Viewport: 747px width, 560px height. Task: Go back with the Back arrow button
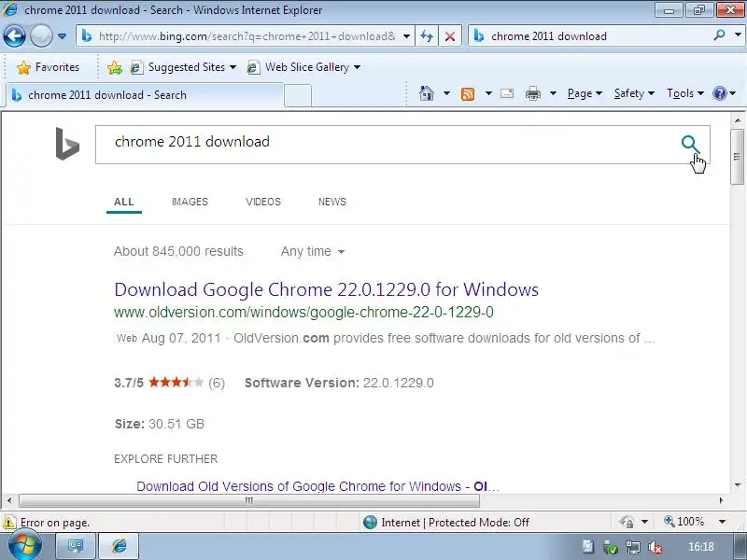[14, 36]
